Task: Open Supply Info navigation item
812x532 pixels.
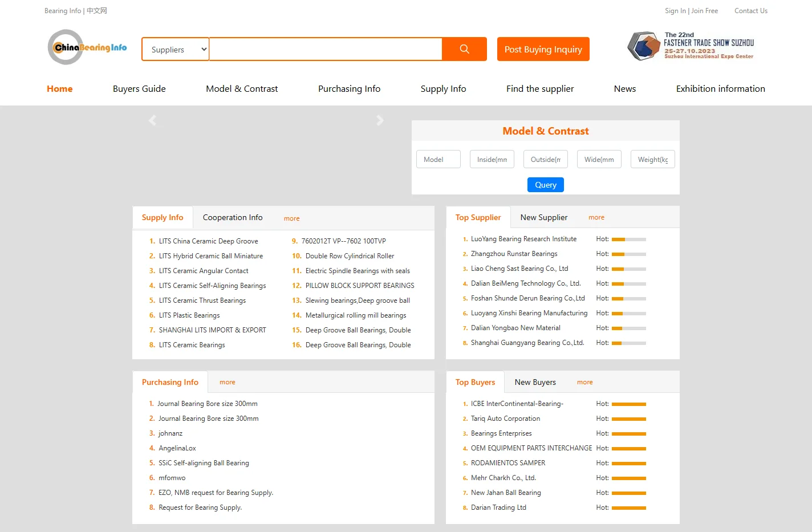Action: (x=443, y=88)
